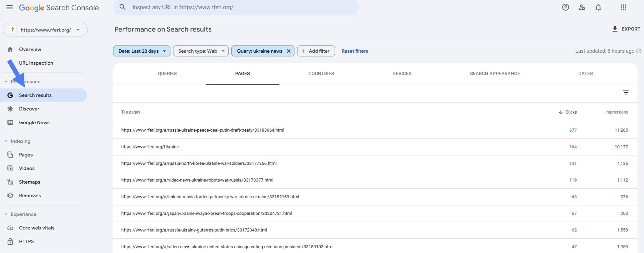Switch to the Queries tab

[167, 74]
